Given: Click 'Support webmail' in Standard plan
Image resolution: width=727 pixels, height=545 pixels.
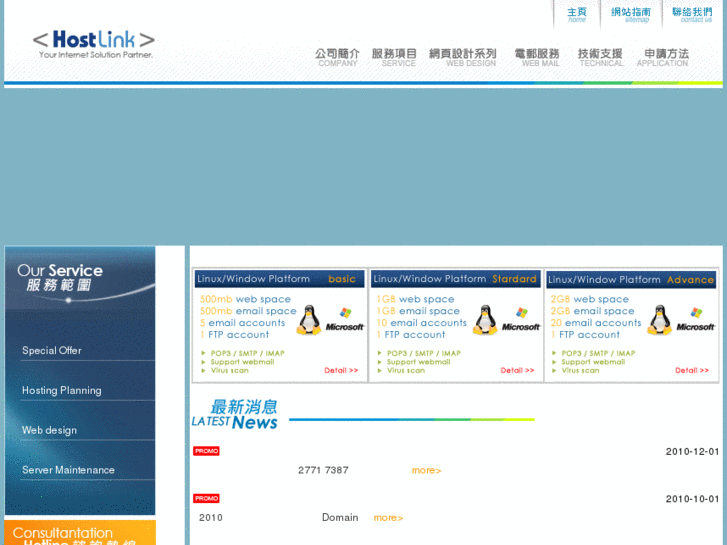Looking at the screenshot, I should tap(419, 362).
